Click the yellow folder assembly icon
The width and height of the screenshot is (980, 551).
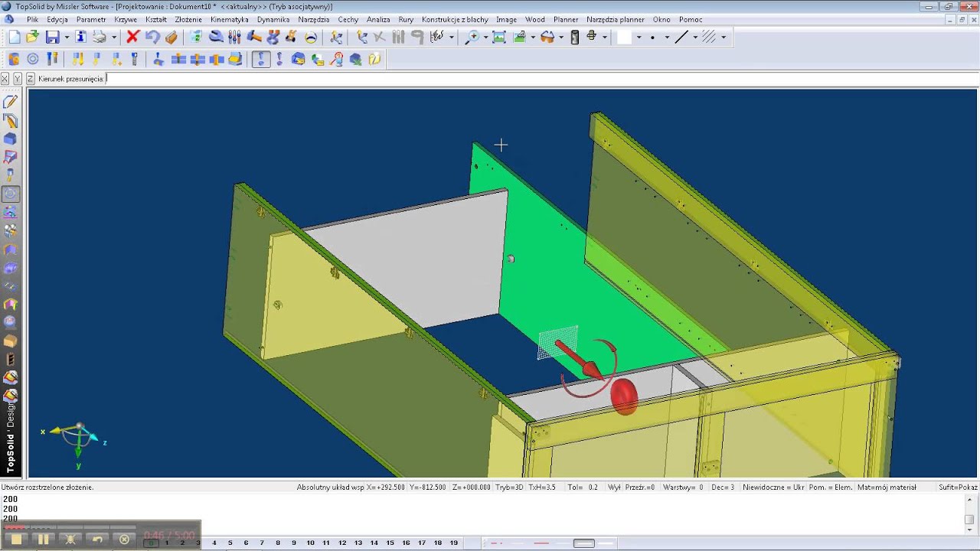tap(374, 59)
